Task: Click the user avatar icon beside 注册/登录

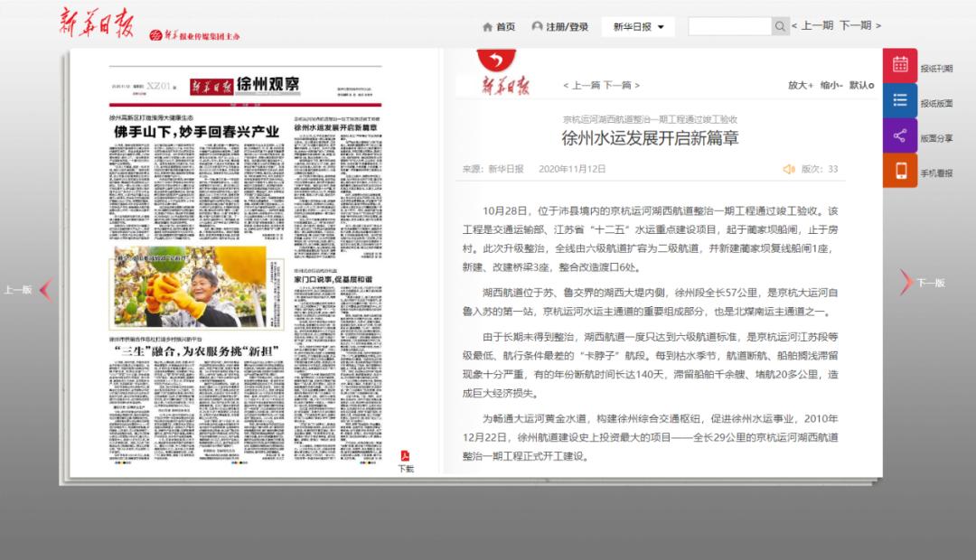Action: click(x=537, y=26)
